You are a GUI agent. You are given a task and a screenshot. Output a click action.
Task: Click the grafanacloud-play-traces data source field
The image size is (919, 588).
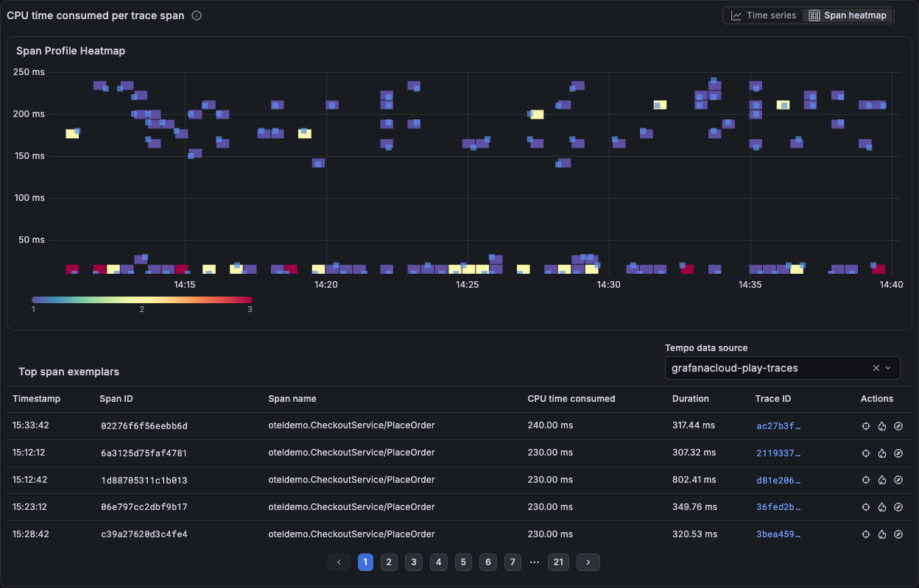pos(782,368)
